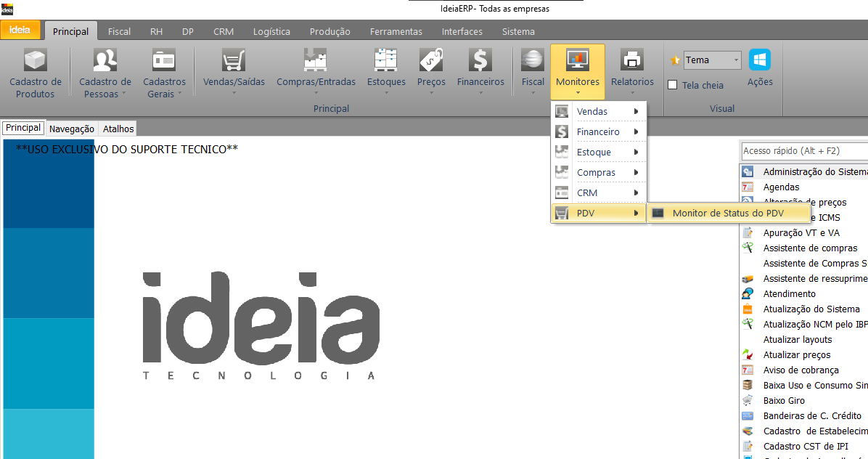Image resolution: width=868 pixels, height=459 pixels.
Task: Open the Atalhos tab
Action: [x=118, y=129]
